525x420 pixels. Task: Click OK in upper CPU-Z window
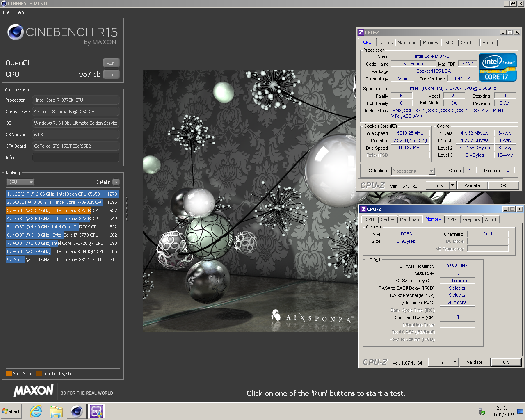point(503,185)
